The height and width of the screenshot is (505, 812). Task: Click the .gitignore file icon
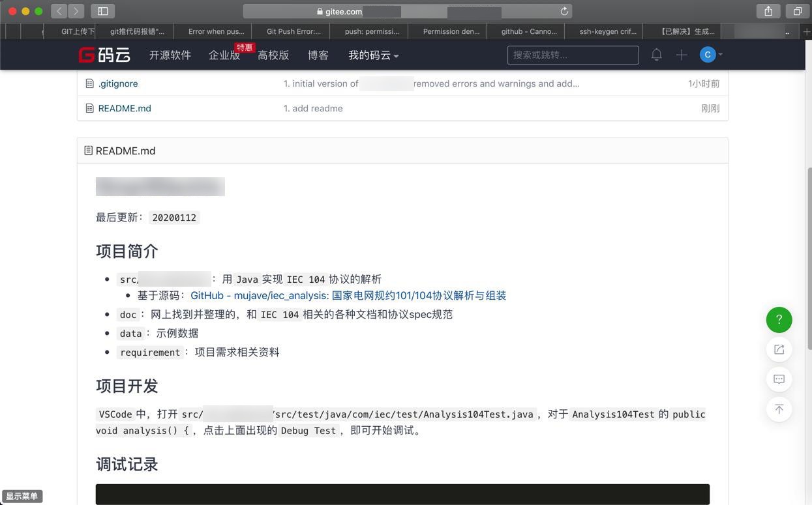89,83
